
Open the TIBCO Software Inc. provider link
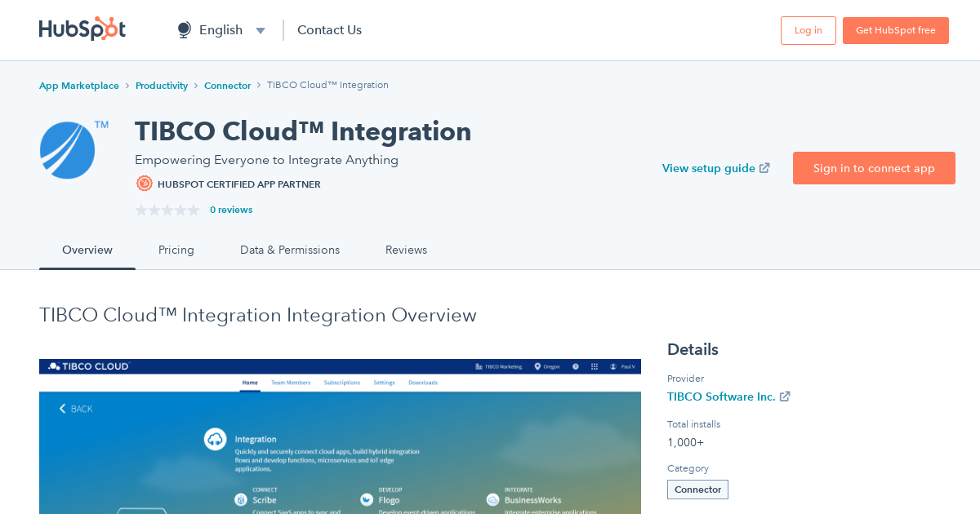coord(722,397)
